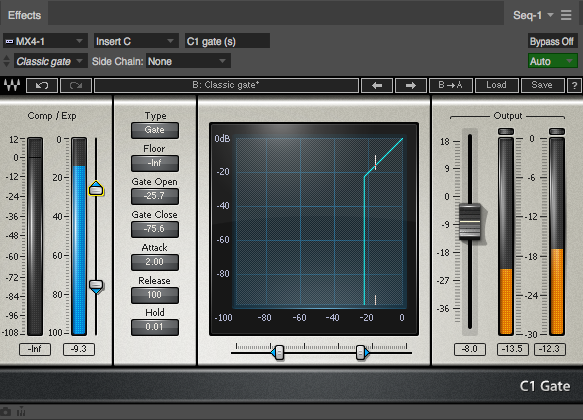Open the Seq-1 sequence dropdown

(533, 15)
